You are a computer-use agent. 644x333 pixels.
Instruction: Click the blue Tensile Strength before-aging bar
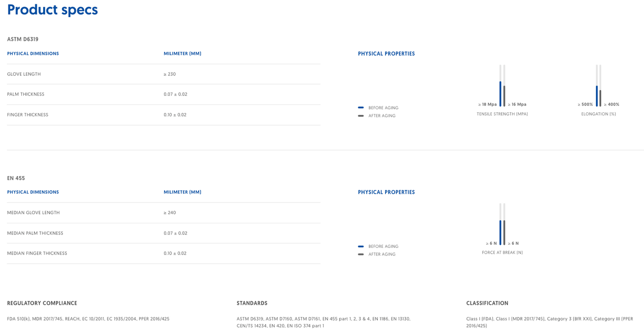click(x=500, y=94)
